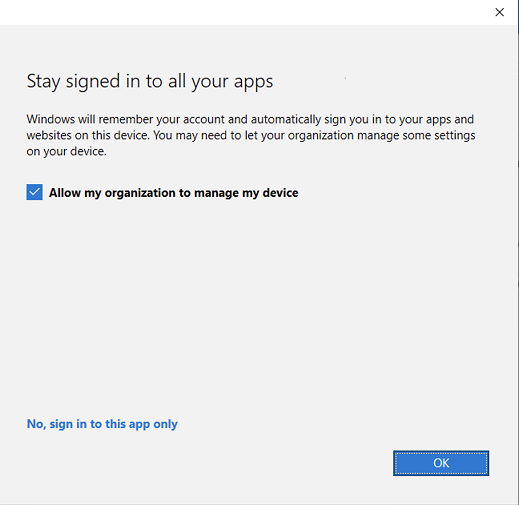The image size is (519, 505).
Task: Click the on your device text line
Action: tap(66, 152)
